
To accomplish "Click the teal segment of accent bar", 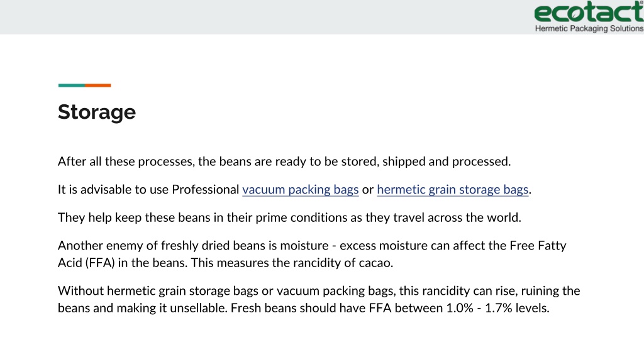I will [72, 85].
